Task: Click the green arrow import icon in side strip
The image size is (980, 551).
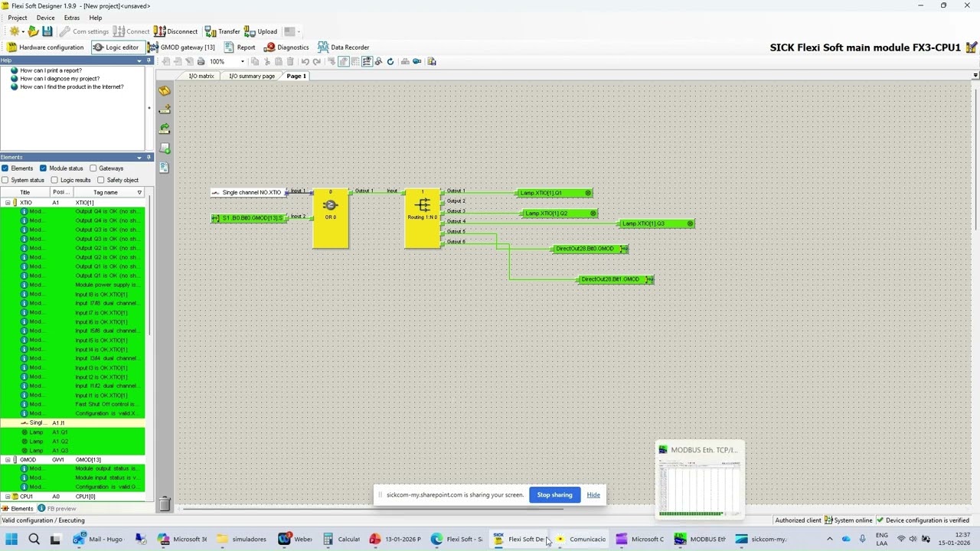Action: (x=165, y=129)
